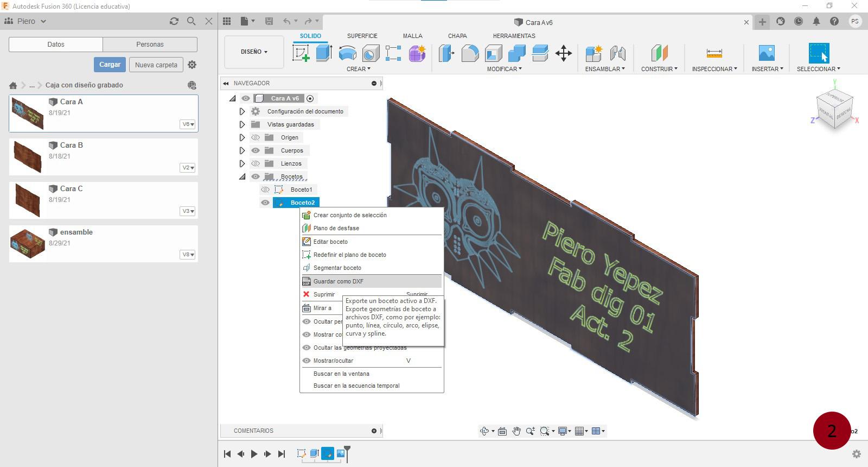Open the Piero team dropdown
This screenshot has width=868, height=467.
[25, 21]
